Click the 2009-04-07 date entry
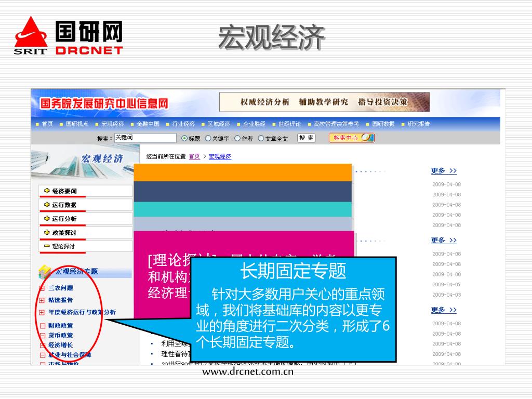Image resolution: width=532 pixels, height=399 pixels. coord(446,284)
